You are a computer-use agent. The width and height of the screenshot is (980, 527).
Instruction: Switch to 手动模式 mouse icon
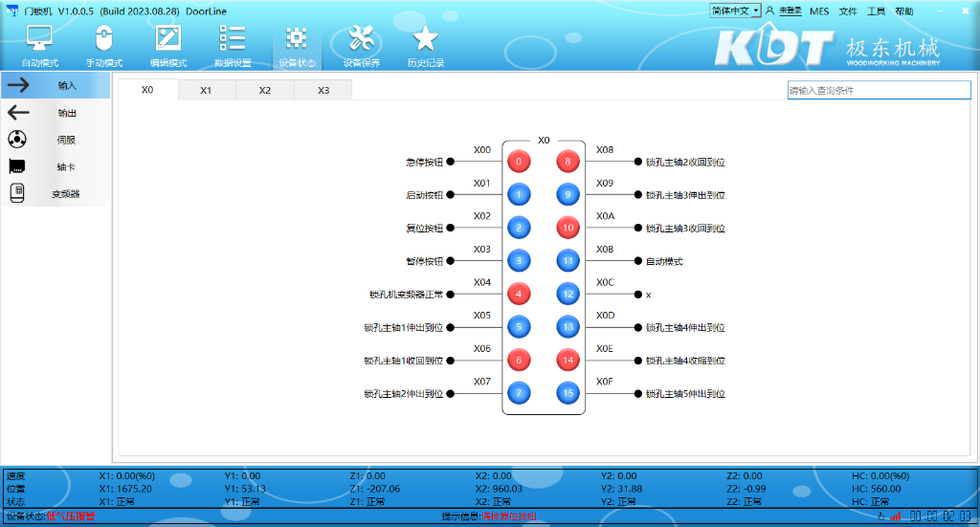(x=104, y=40)
